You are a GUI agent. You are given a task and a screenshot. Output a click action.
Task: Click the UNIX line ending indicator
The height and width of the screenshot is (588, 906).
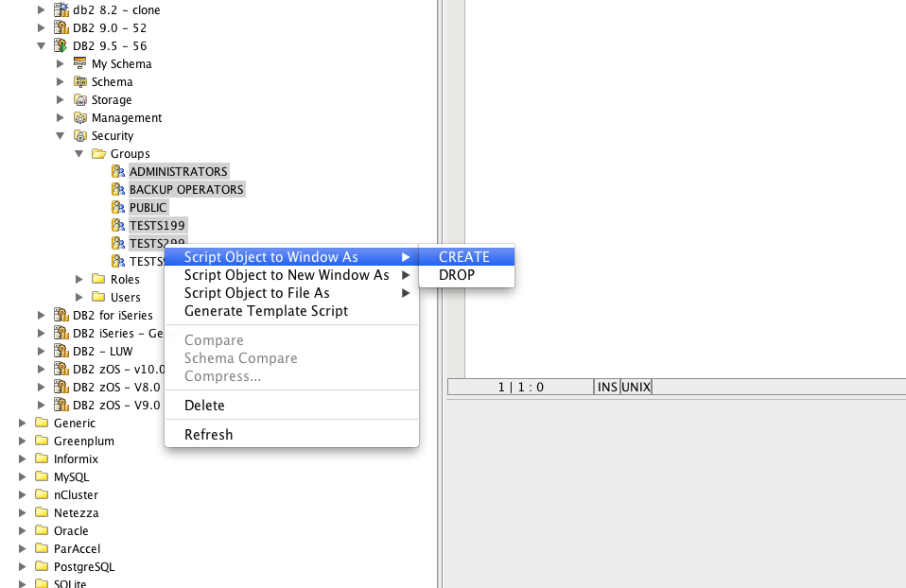[x=636, y=387]
